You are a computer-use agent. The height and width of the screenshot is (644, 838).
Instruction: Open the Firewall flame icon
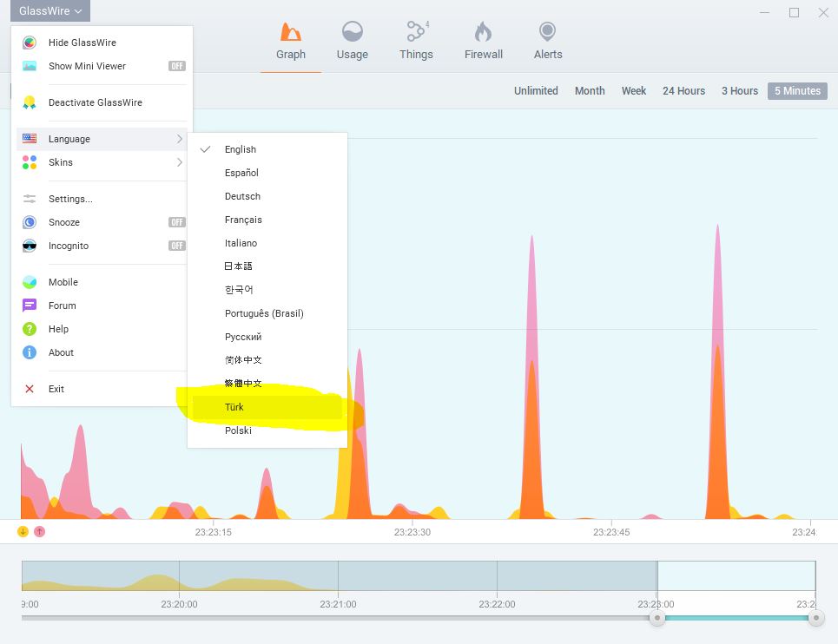483,32
